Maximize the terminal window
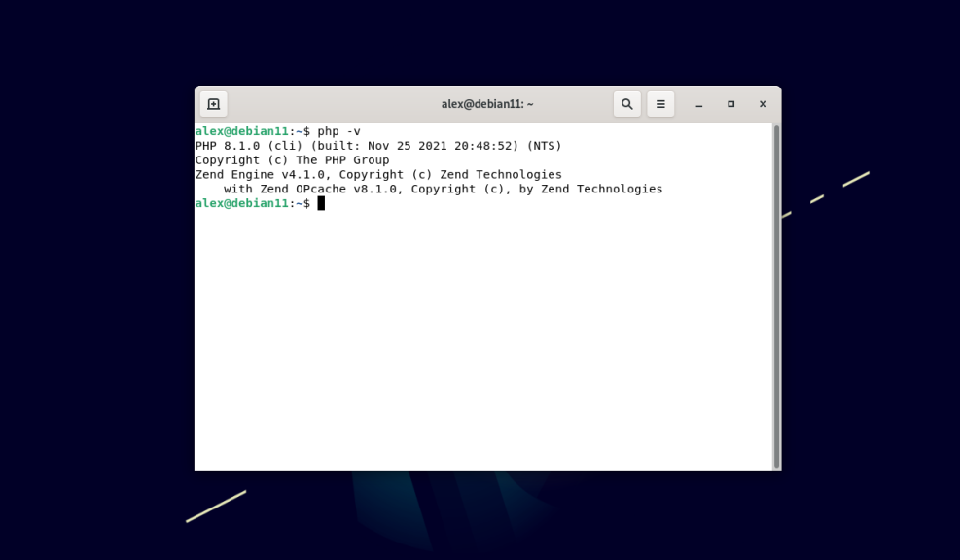 [x=730, y=104]
